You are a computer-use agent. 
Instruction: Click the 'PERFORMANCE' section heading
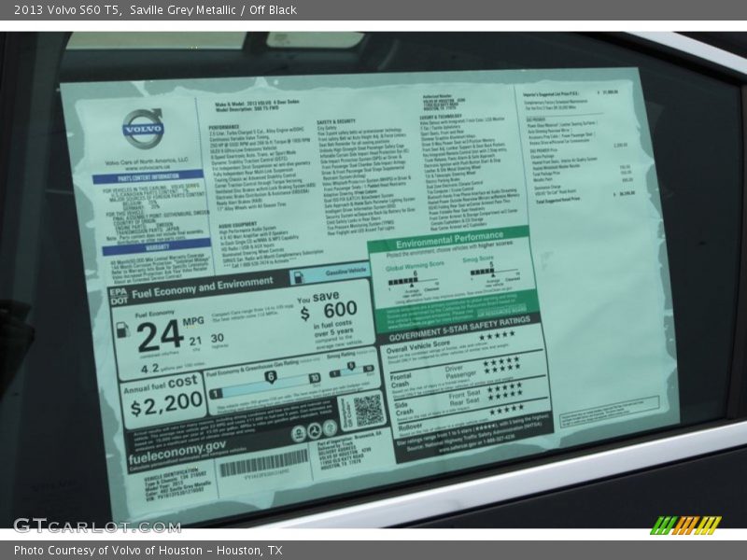[x=224, y=127]
